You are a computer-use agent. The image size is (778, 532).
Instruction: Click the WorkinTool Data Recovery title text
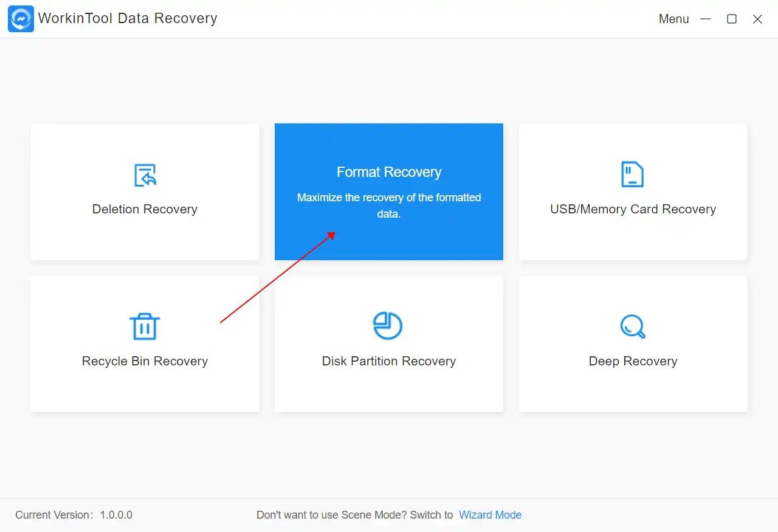tap(128, 18)
